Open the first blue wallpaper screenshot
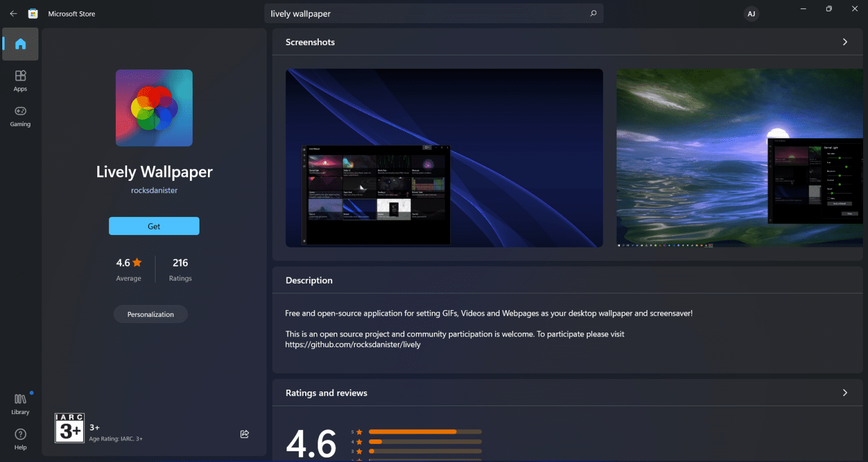Image resolution: width=868 pixels, height=462 pixels. point(444,158)
